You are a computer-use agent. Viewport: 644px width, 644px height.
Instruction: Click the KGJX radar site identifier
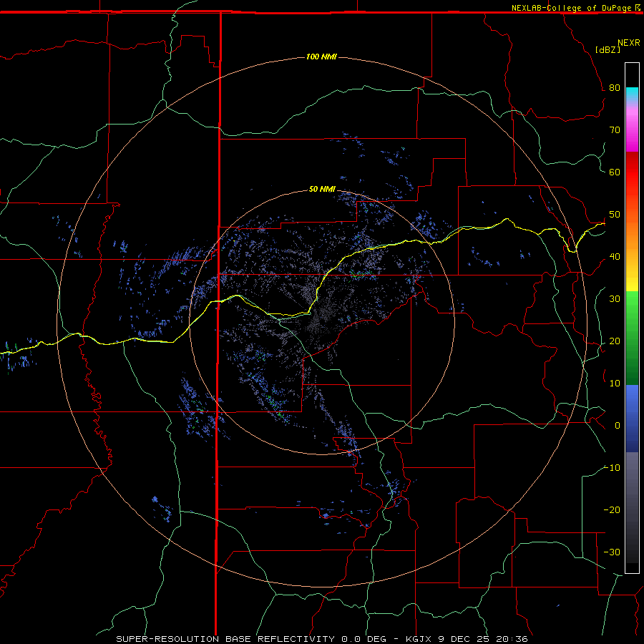[x=420, y=639]
